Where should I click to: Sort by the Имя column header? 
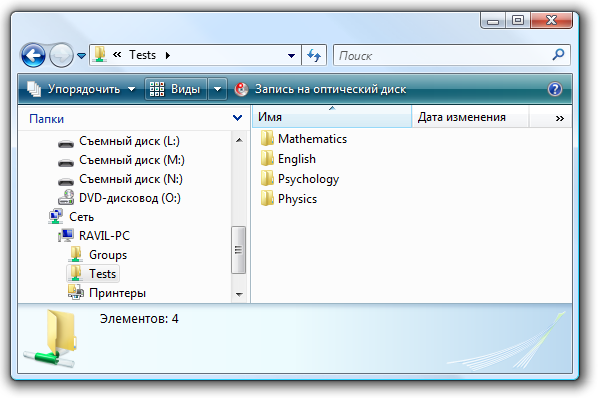click(x=332, y=117)
